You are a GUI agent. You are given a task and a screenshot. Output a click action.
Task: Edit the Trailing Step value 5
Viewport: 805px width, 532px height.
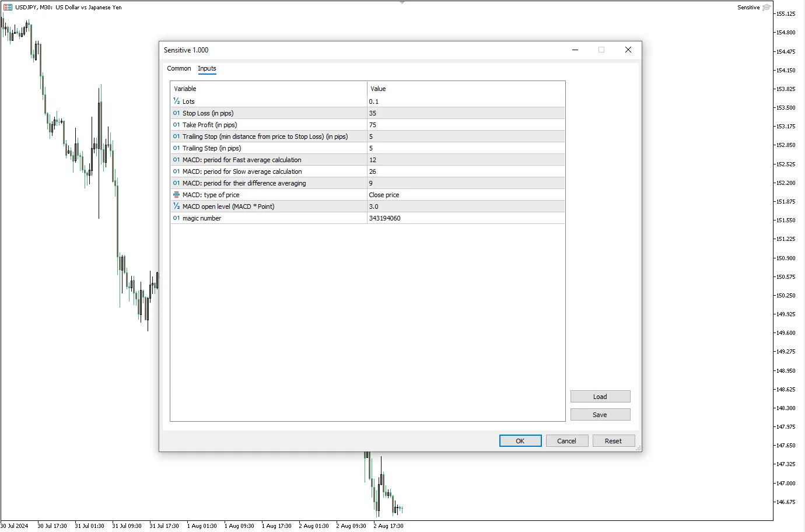pyautogui.click(x=466, y=148)
